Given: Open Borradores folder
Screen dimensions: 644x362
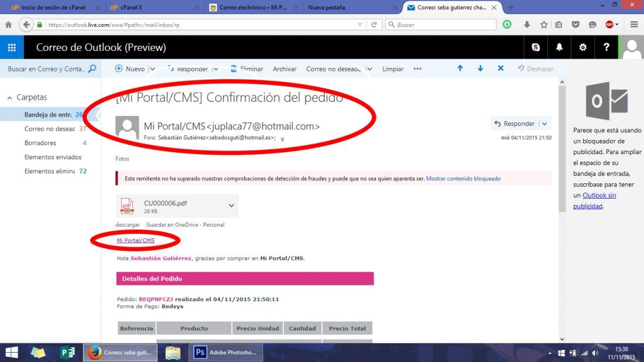Looking at the screenshot, I should pos(40,143).
